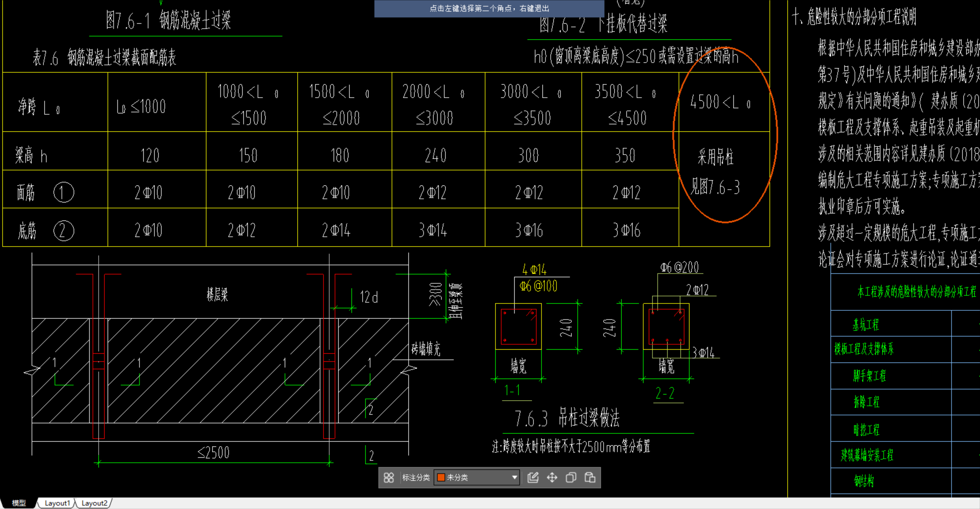Viewport: 980px width, 509px height.
Task: Click the edit annotation pencil icon
Action: tap(533, 478)
